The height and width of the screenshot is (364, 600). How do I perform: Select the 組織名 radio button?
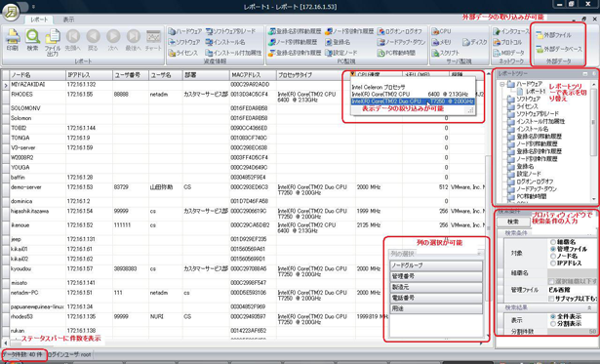coord(553,242)
